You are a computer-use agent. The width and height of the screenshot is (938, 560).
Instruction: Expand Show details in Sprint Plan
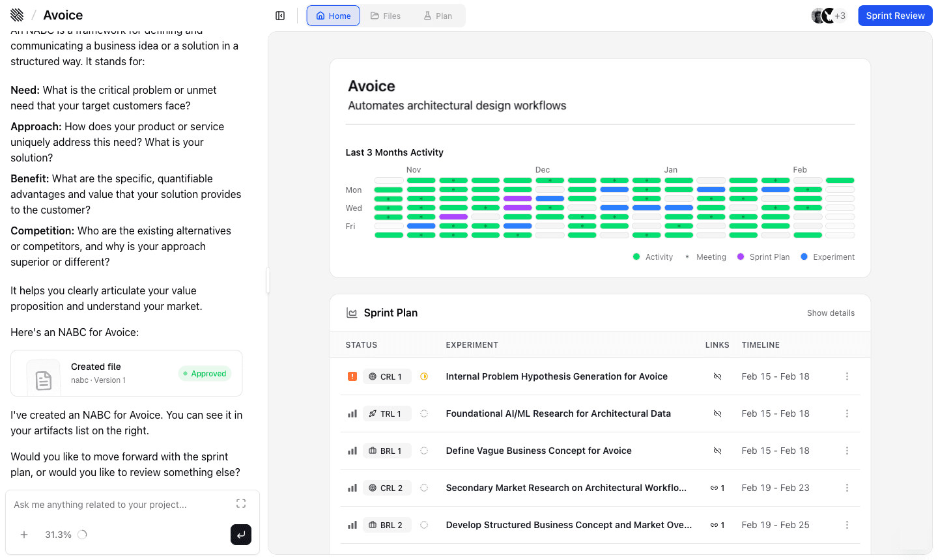(x=831, y=313)
